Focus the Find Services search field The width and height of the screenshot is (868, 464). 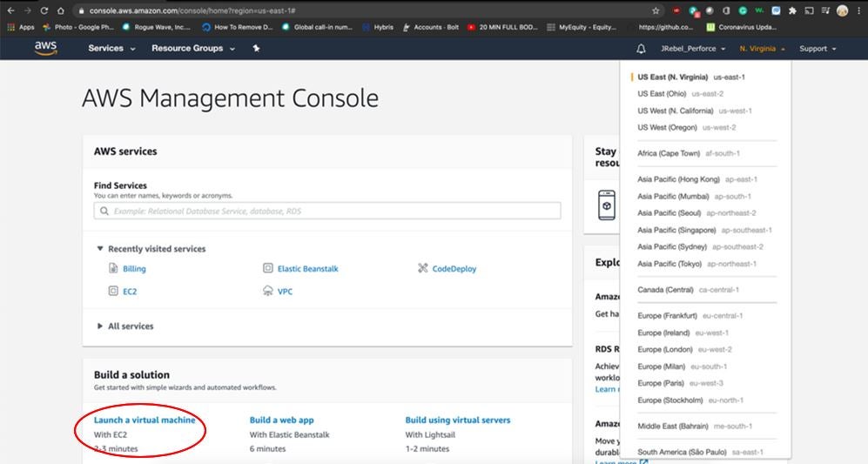(x=327, y=211)
